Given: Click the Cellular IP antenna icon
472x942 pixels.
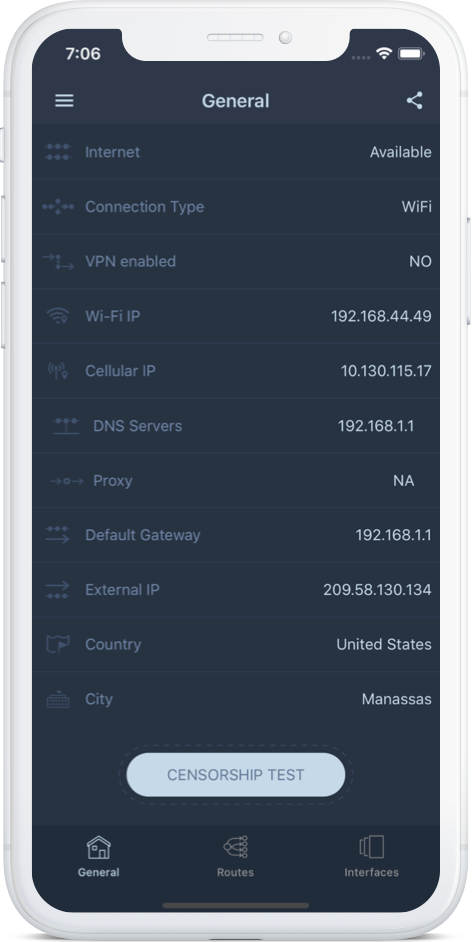Looking at the screenshot, I should coord(58,371).
